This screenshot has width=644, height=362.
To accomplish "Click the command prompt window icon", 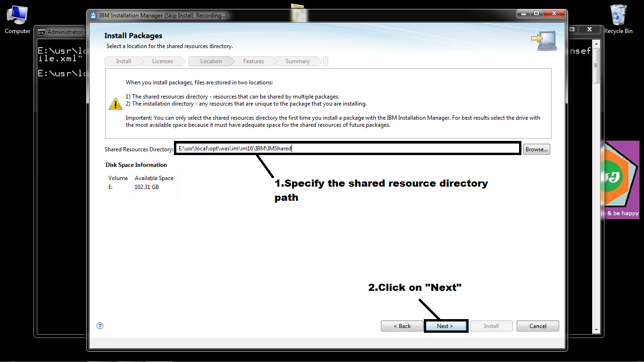I will click(x=41, y=32).
